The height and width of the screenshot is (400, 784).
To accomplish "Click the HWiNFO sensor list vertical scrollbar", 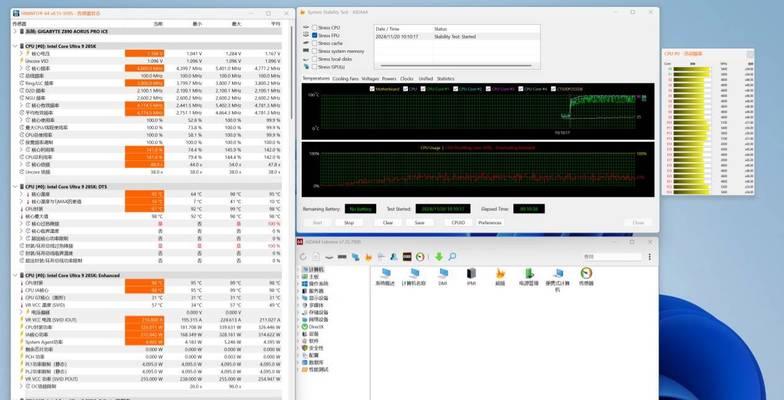I will [x=292, y=72].
